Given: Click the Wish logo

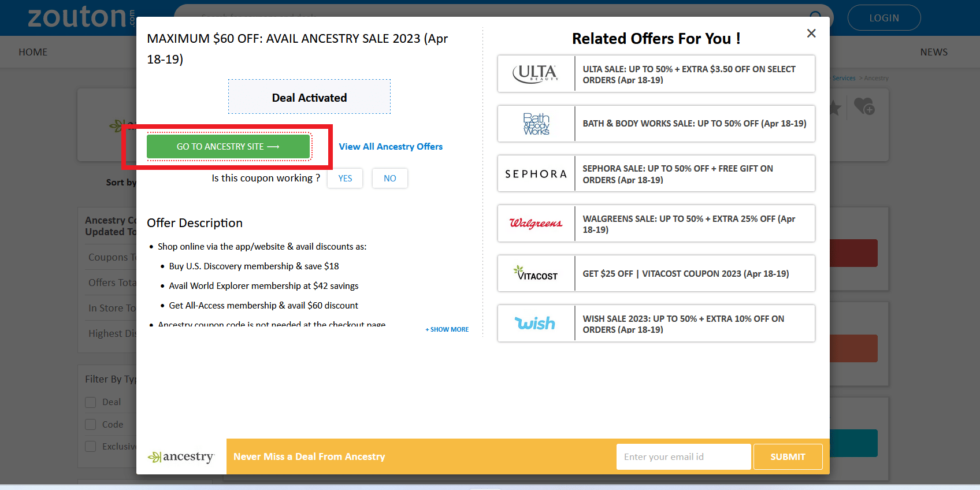Looking at the screenshot, I should [x=536, y=324].
